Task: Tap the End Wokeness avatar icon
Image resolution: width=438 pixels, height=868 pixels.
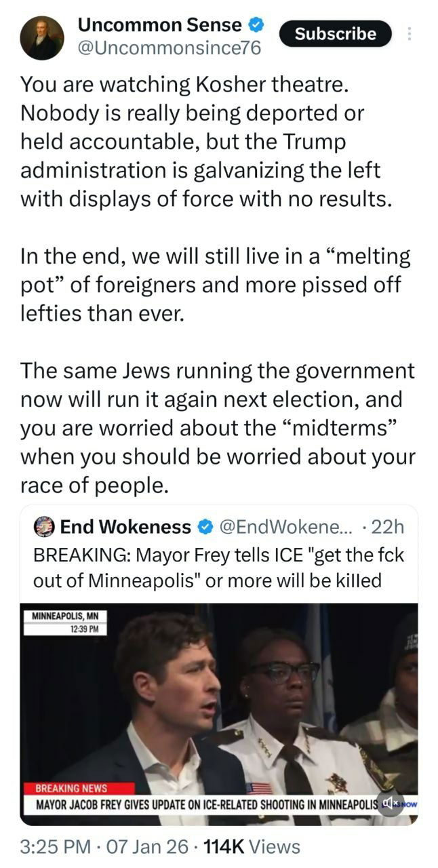Action: (x=44, y=527)
